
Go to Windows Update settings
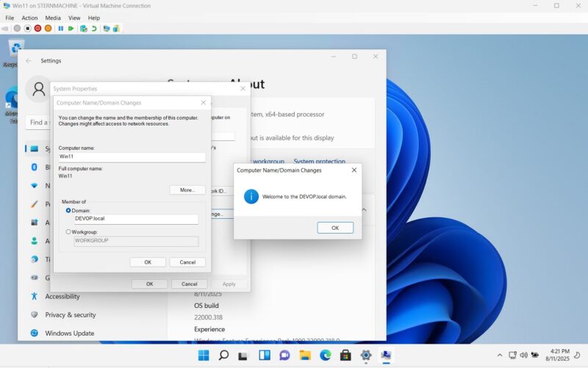pyautogui.click(x=70, y=333)
